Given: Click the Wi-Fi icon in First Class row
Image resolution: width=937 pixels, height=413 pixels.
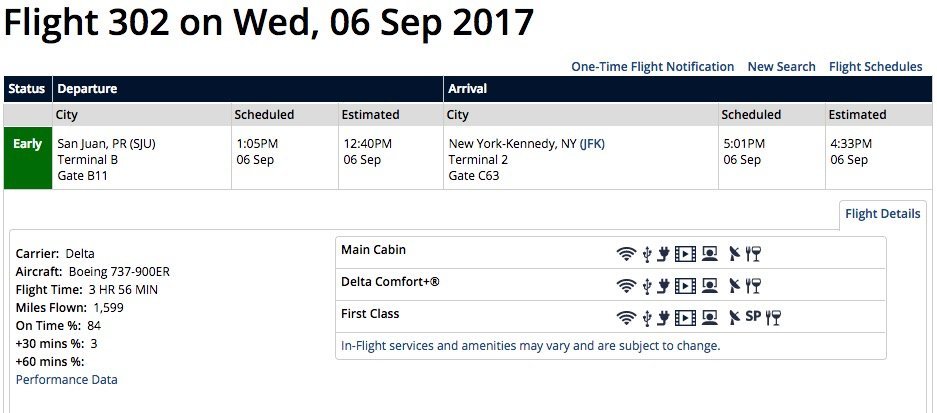Looking at the screenshot, I should 626,318.
